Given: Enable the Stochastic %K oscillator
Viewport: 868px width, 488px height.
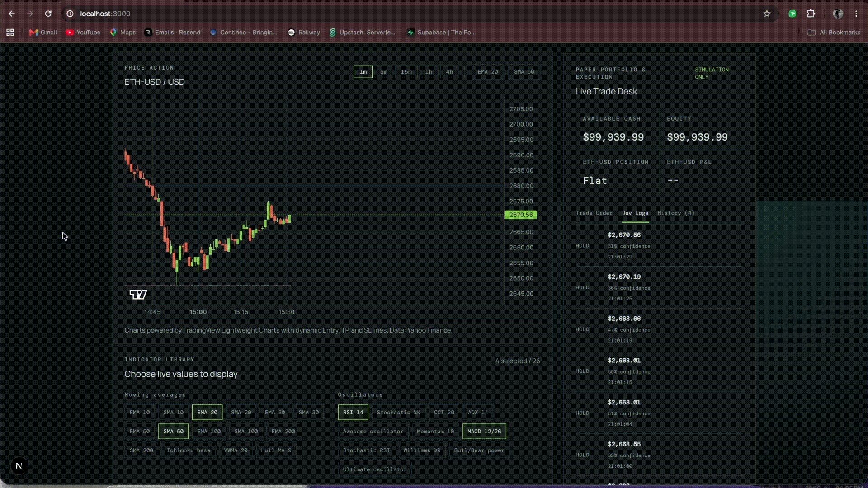Looking at the screenshot, I should (399, 413).
